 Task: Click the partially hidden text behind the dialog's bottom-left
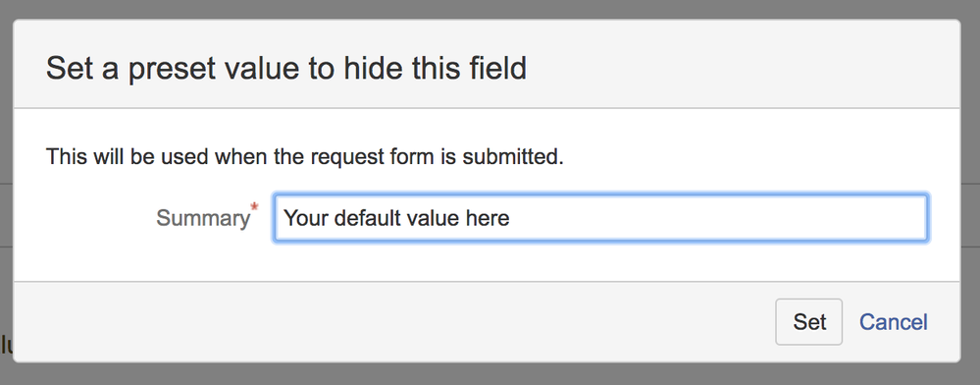click(6, 344)
